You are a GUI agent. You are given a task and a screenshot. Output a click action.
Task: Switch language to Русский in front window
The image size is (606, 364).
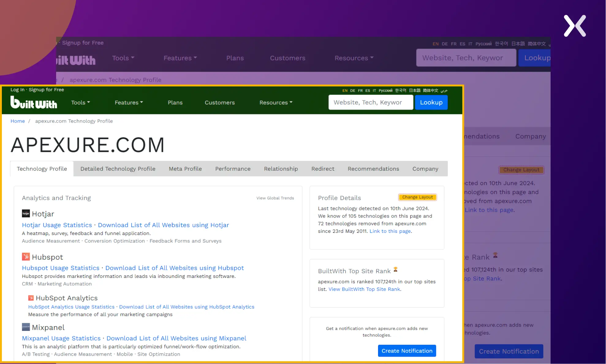click(385, 91)
